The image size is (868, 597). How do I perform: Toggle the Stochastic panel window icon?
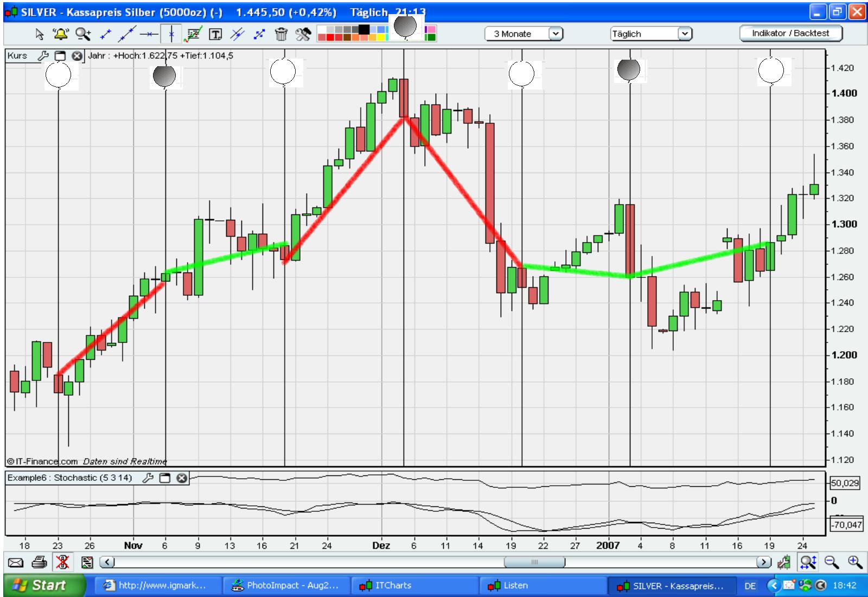164,478
